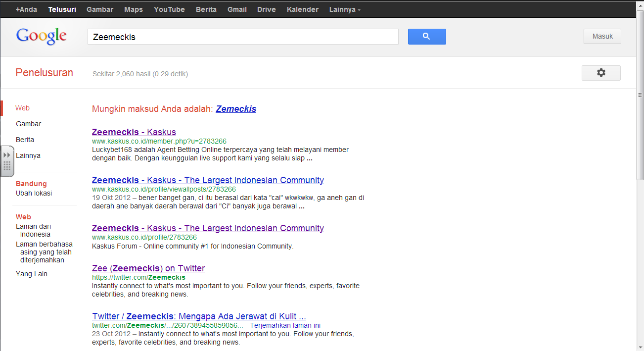Click the Masuk sign-in button

tap(602, 36)
